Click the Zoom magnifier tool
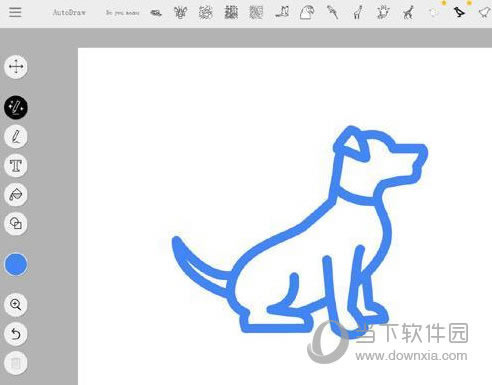 tap(16, 305)
